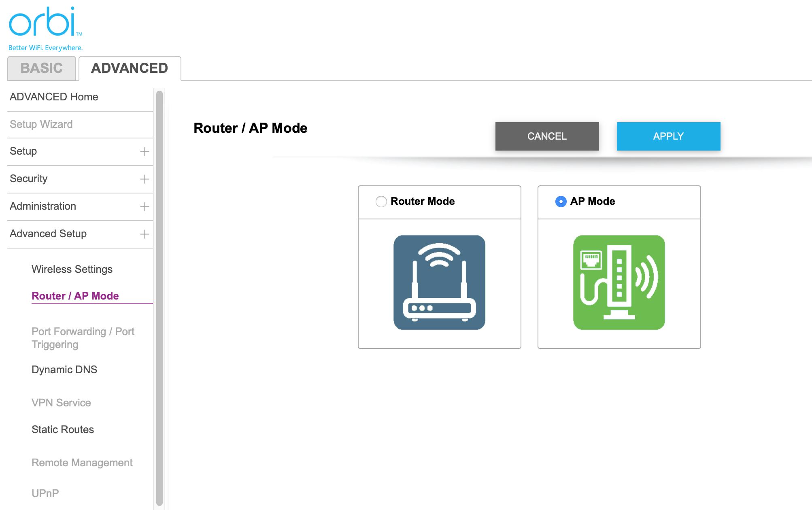Screen dimensions: 812x510
Task: Click the sidebar vertical scrollbar
Action: 159,297
